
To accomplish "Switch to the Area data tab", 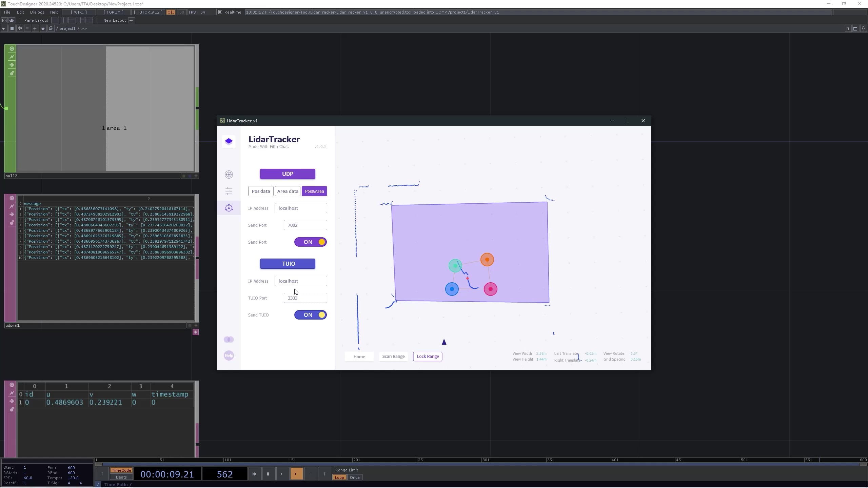I will [287, 191].
